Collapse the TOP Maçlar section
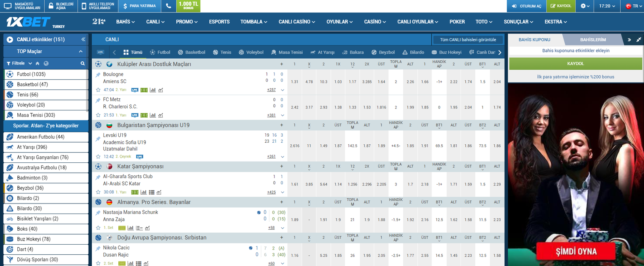 tap(80, 52)
